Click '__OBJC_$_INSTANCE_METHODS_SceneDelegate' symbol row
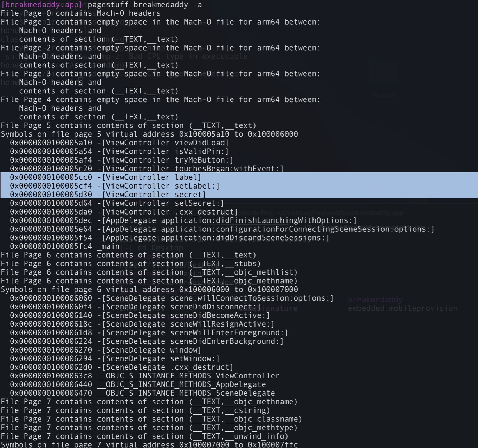Screen dimensions: 478x448 pos(142,393)
